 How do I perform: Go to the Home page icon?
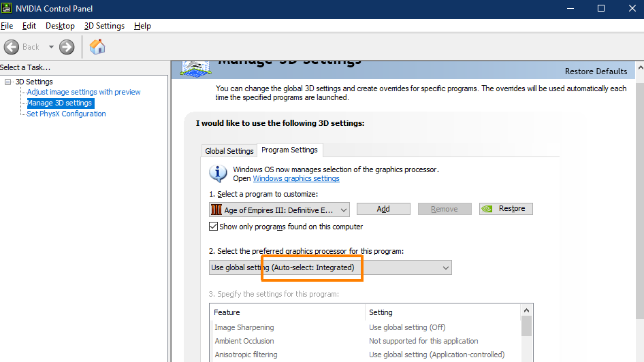(x=97, y=46)
